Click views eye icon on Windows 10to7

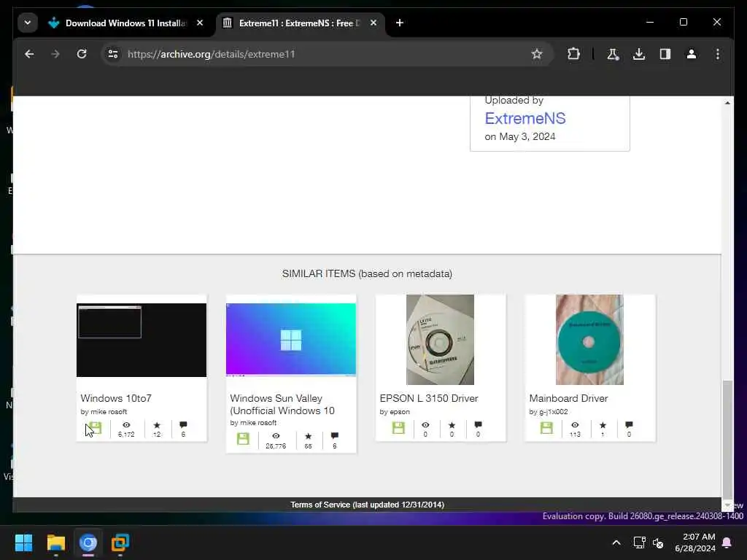coord(126,425)
